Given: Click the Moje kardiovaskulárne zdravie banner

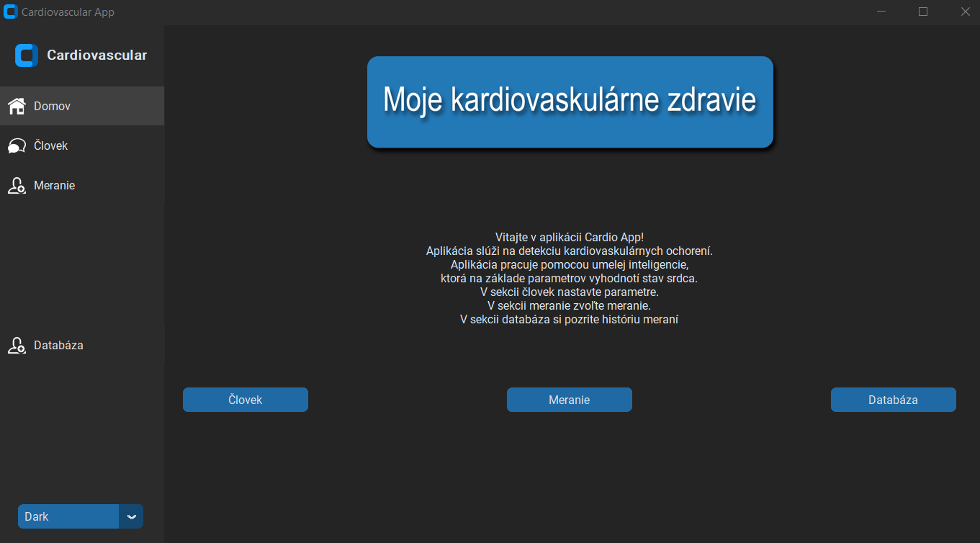Looking at the screenshot, I should click(570, 102).
